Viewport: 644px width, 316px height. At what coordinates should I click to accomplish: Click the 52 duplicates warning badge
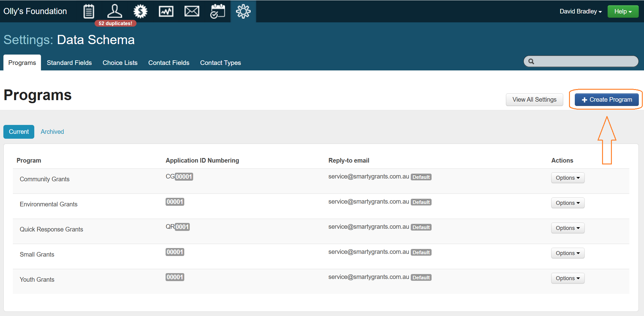[115, 23]
